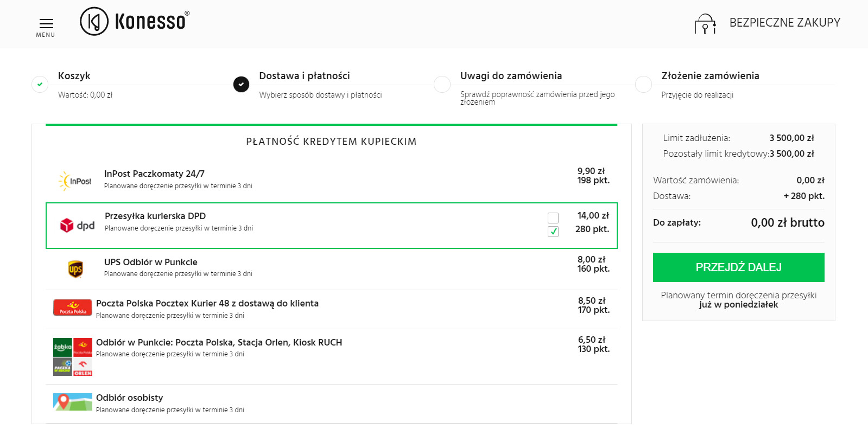Image resolution: width=868 pixels, height=435 pixels.
Task: Click the Konesso logo
Action: tap(135, 22)
